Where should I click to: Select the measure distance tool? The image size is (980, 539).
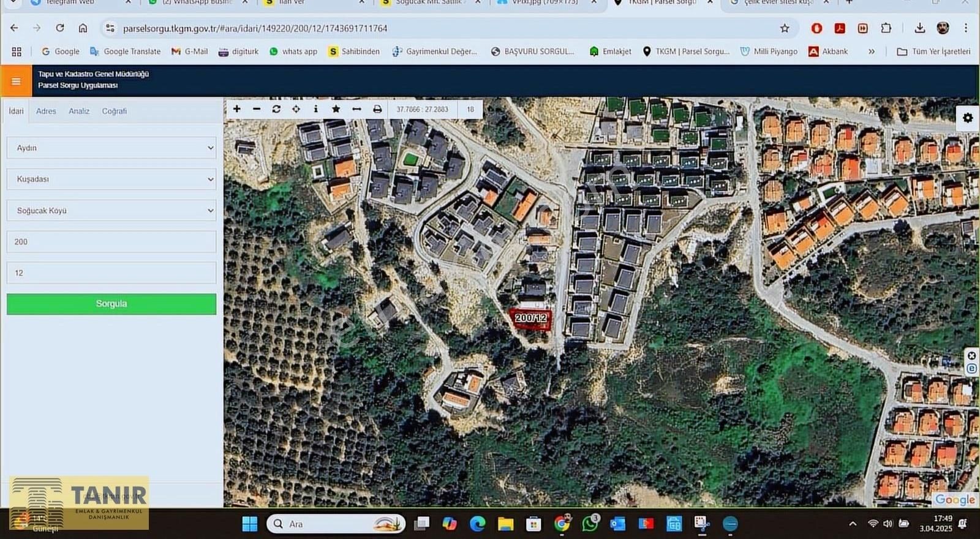(x=356, y=109)
